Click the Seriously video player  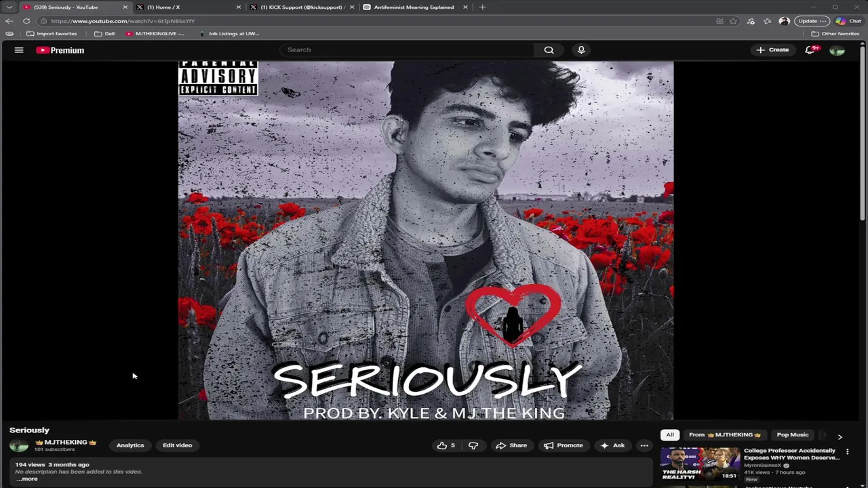tap(426, 240)
